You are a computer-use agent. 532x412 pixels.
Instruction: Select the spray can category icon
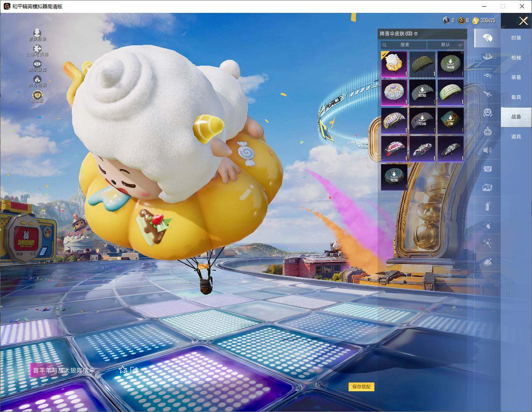[x=488, y=206]
